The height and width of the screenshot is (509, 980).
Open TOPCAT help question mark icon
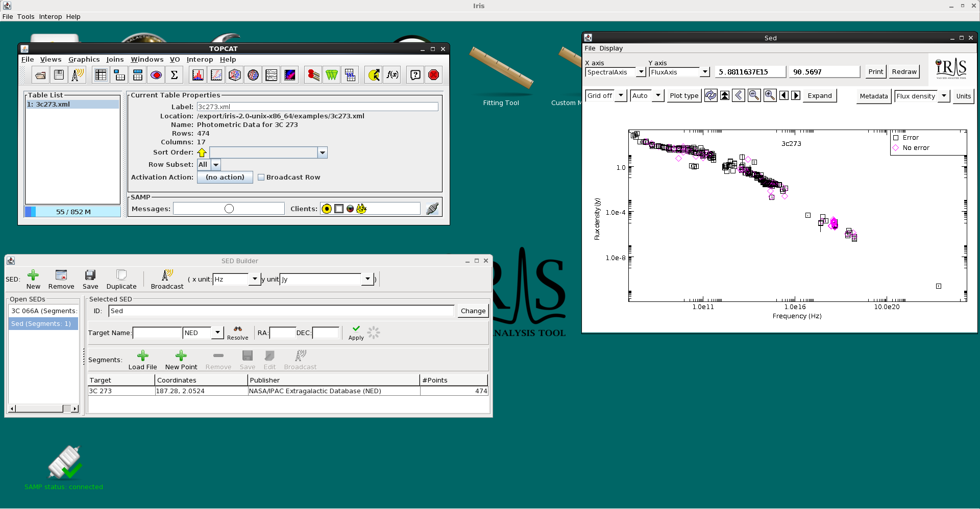[x=415, y=75]
